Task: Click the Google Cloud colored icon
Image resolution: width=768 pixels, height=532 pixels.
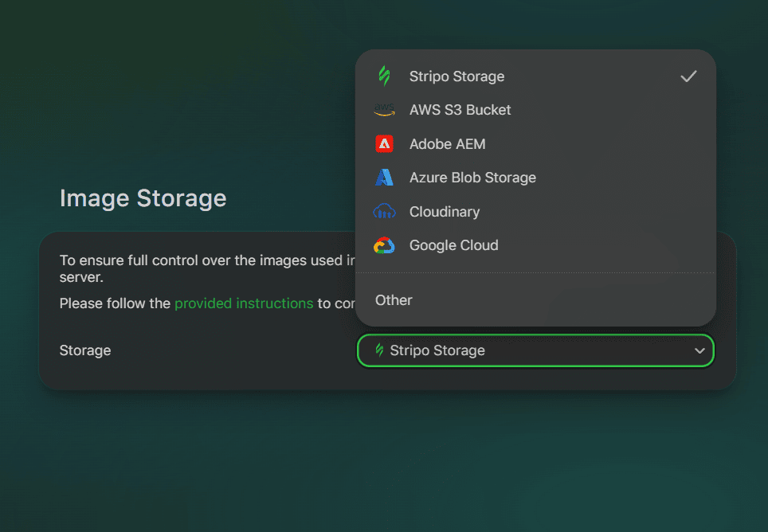Action: tap(385, 245)
